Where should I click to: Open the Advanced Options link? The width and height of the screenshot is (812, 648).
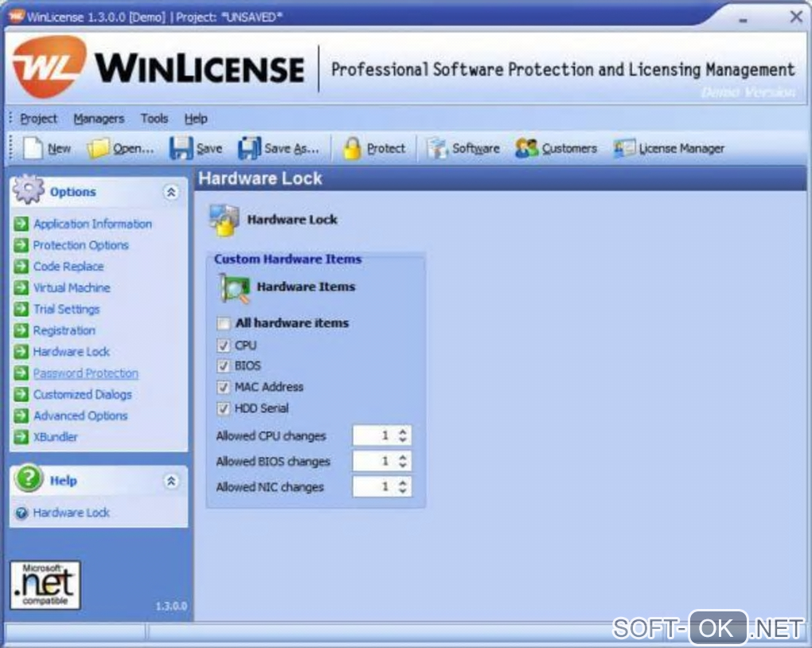80,416
